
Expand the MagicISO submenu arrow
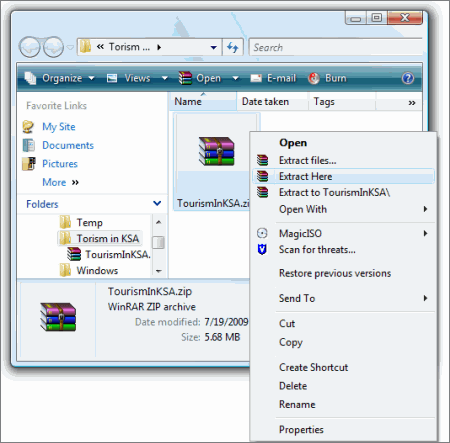(425, 233)
